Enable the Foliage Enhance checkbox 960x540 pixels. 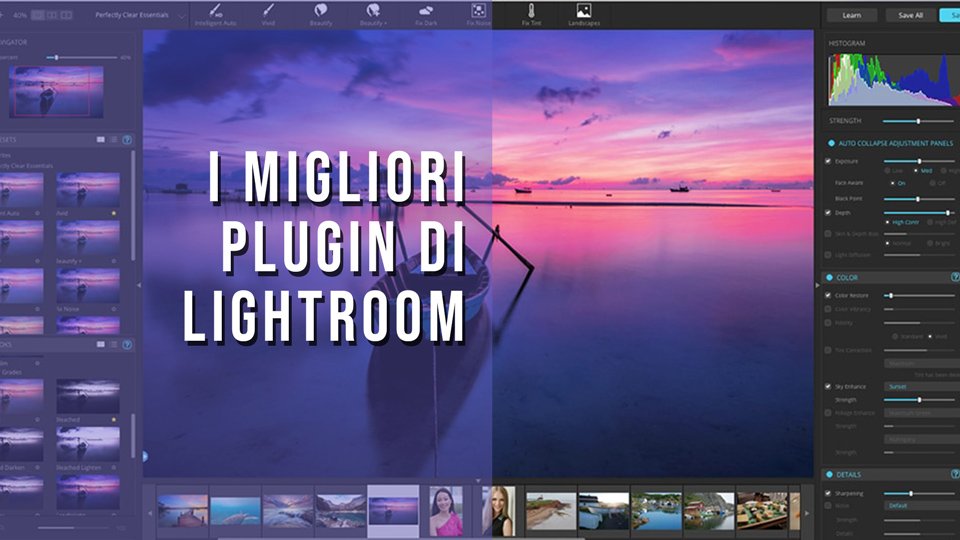point(828,413)
